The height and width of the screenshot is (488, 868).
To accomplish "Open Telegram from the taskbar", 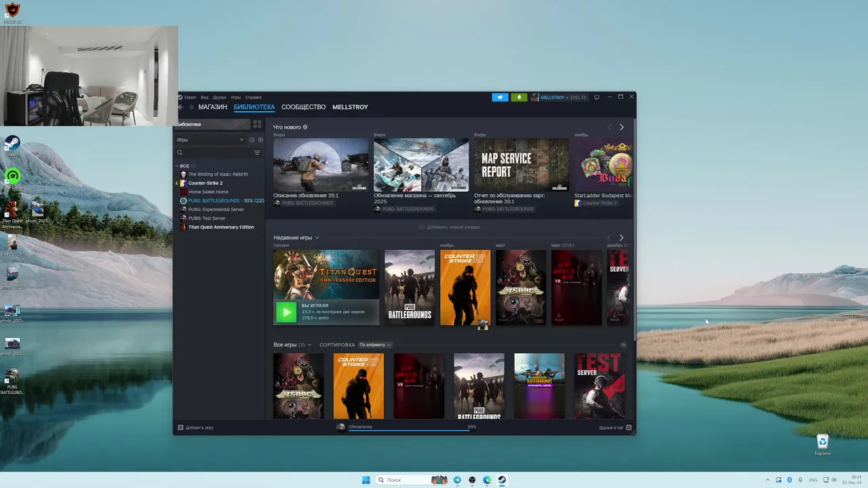I will (x=457, y=480).
